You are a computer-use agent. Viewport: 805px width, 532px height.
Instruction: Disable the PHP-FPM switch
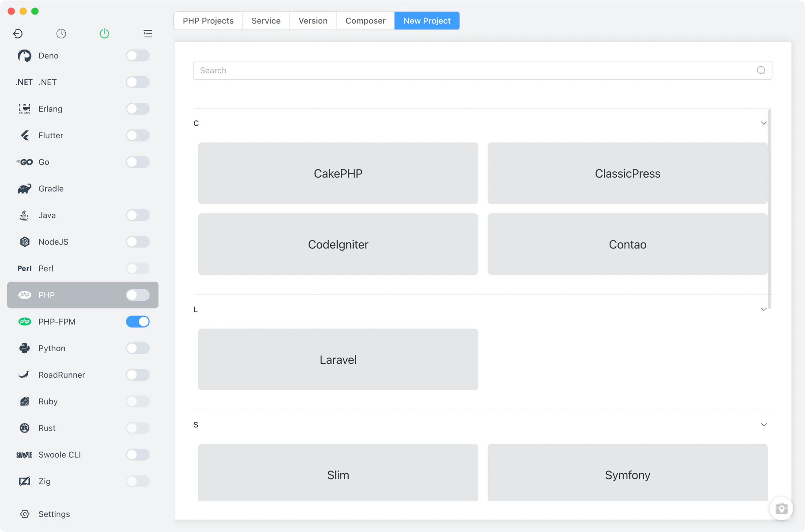[138, 321]
